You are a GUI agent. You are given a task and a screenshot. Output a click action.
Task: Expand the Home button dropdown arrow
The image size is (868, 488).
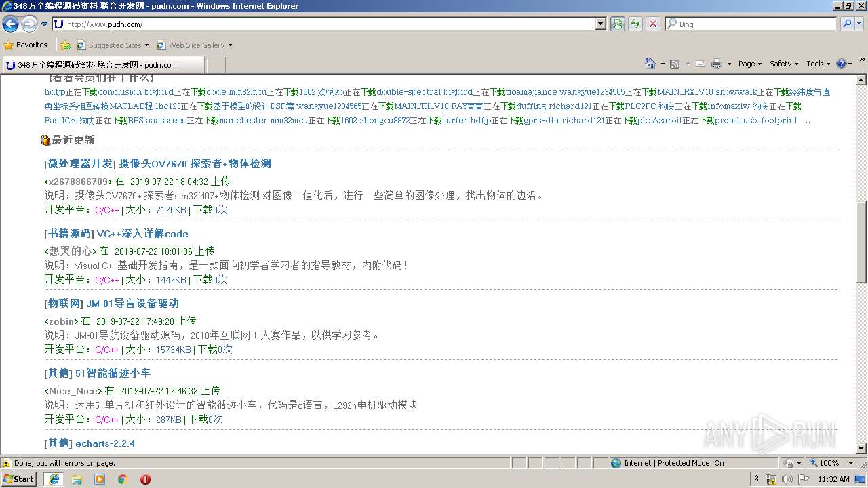tap(663, 64)
